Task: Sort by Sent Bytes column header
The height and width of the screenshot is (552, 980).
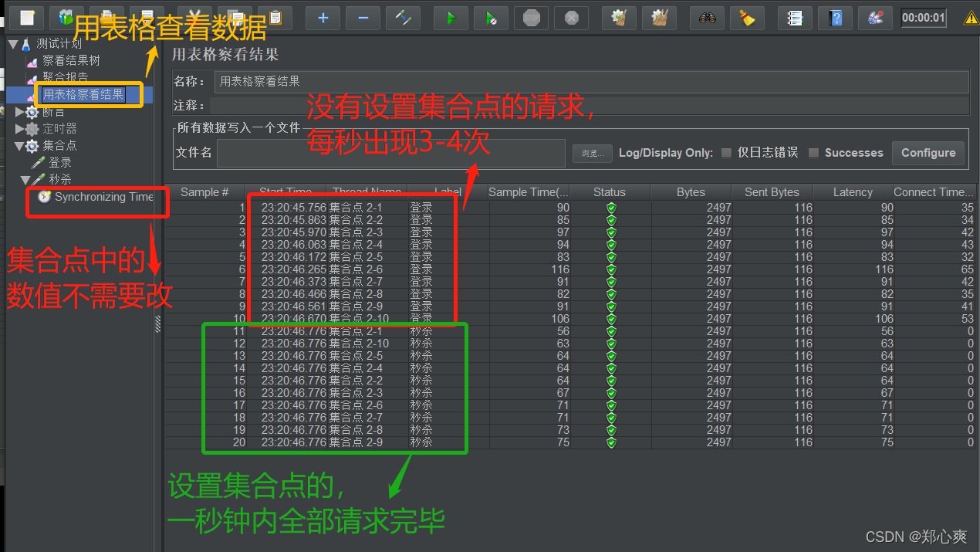Action: click(772, 192)
